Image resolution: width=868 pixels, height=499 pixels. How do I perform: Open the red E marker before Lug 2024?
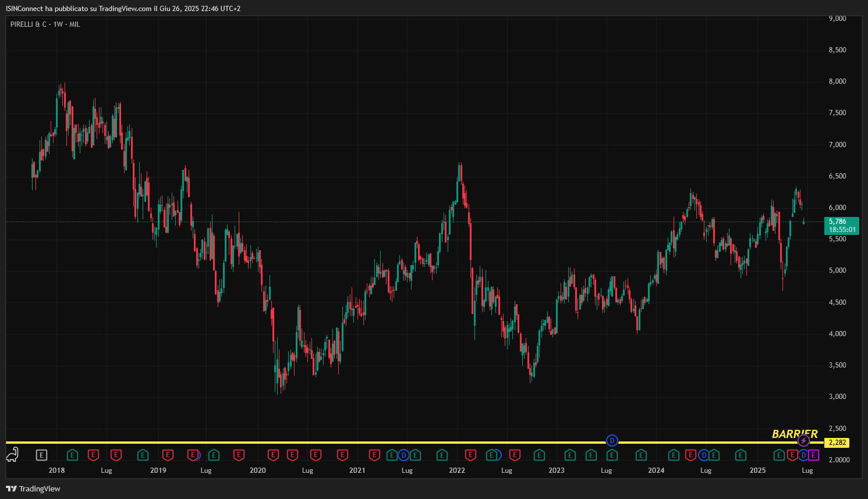pos(690,455)
